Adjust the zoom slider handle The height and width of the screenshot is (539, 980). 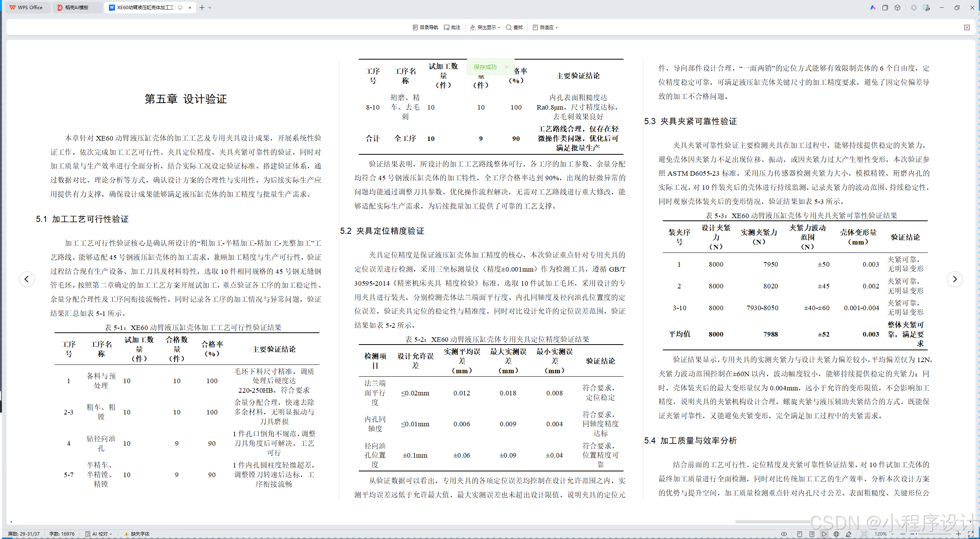(x=916, y=534)
